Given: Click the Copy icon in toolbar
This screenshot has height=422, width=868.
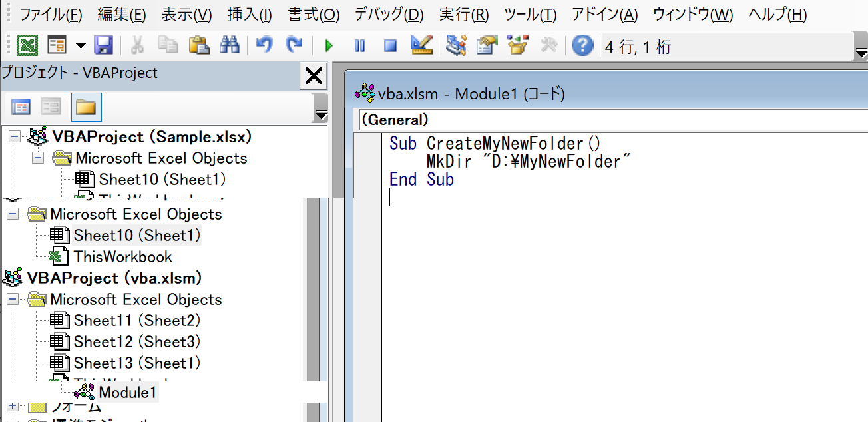Looking at the screenshot, I should coord(168,45).
